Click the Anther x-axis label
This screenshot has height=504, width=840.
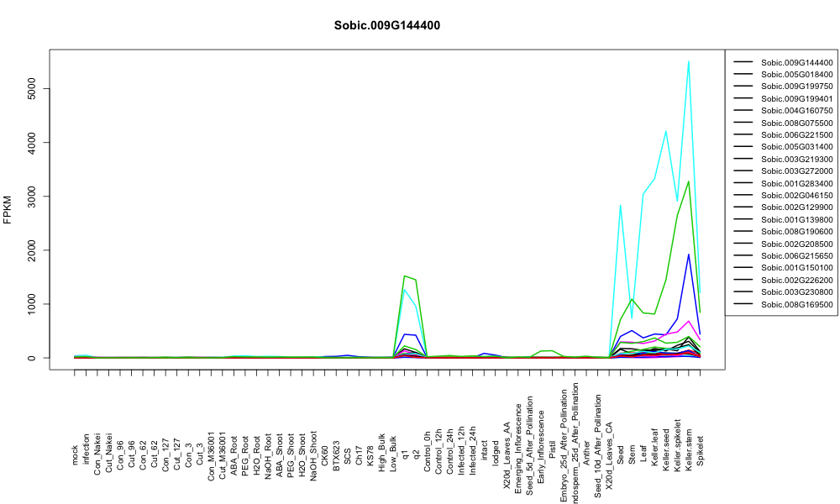(x=586, y=453)
